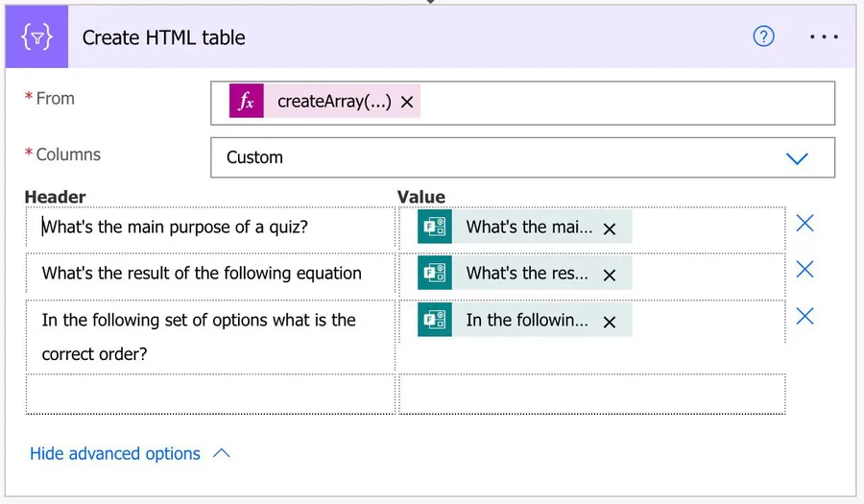Remove the "In the followin..." value token

[x=610, y=322]
